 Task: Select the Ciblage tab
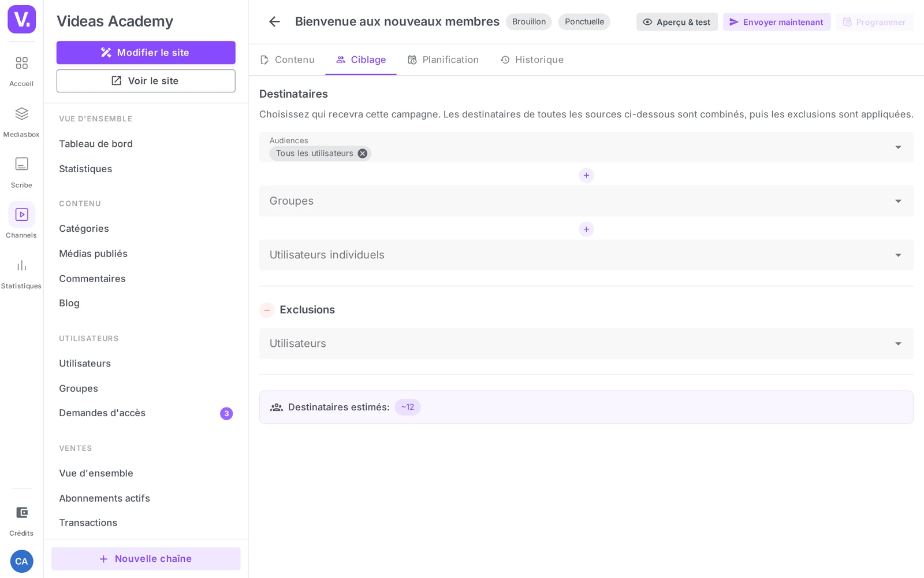[361, 60]
